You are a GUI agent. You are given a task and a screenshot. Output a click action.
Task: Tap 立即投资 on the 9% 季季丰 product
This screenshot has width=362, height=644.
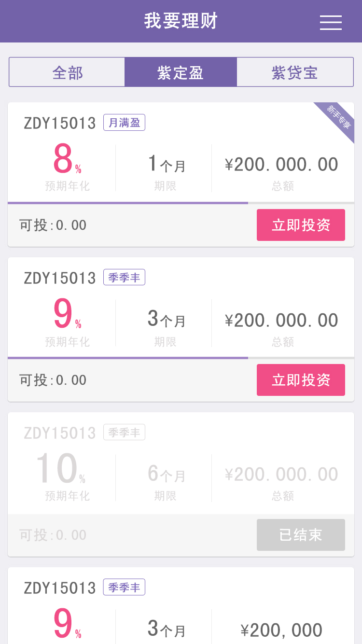(301, 380)
